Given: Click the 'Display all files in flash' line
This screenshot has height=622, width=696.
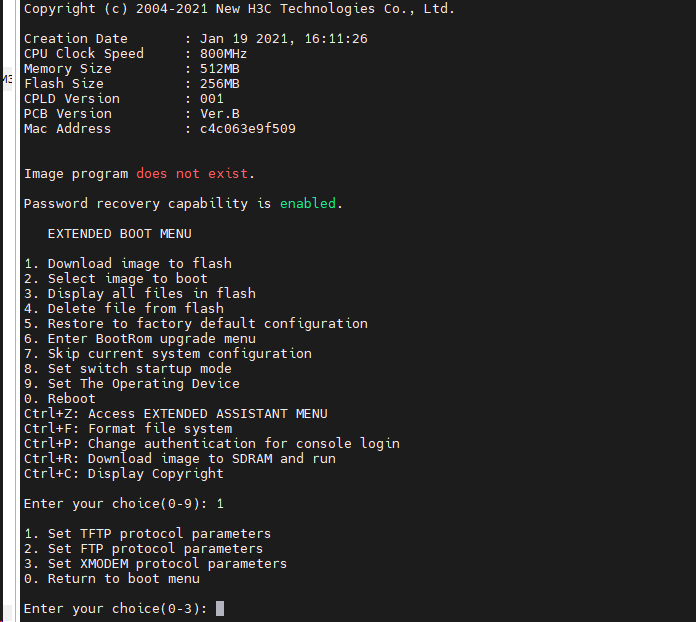Looking at the screenshot, I should click(139, 293).
